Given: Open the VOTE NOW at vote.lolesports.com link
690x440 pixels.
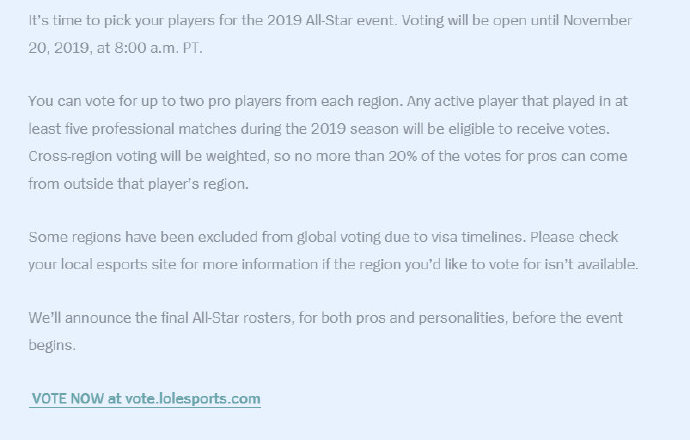Looking at the screenshot, I should (146, 399).
